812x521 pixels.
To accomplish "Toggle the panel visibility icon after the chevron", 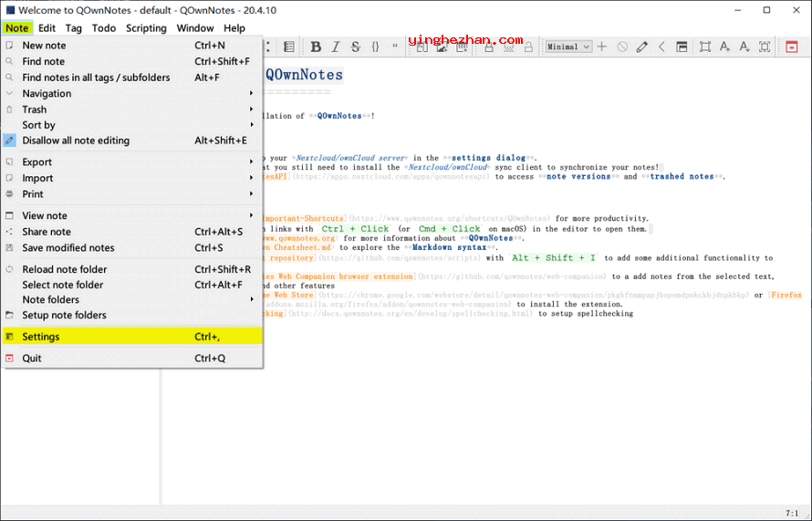I will [682, 47].
